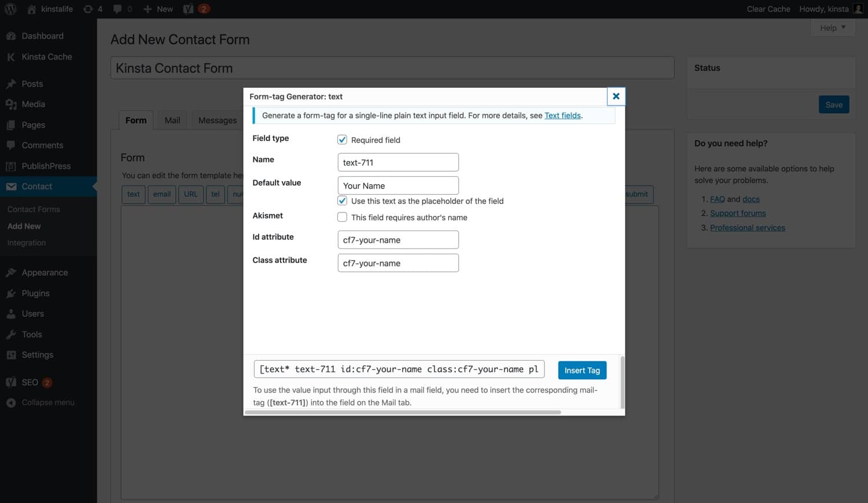Uncheck the Required field checkbox
Screen dimensions: 868x503
[x=342, y=139]
